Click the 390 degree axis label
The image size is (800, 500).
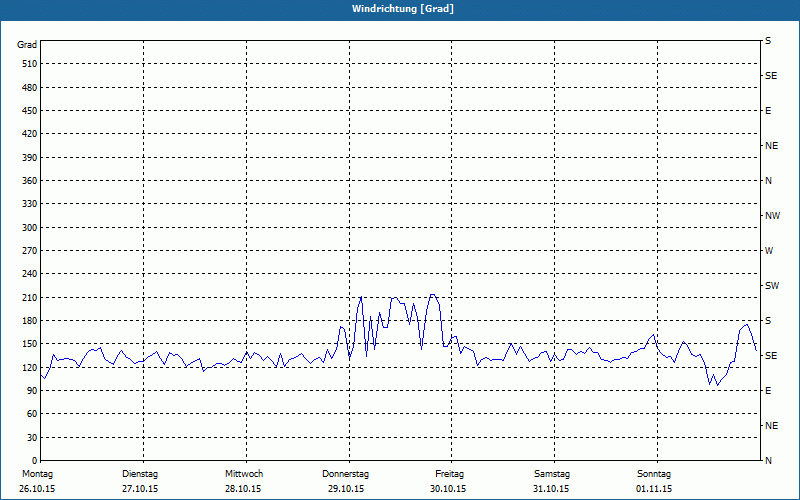pyautogui.click(x=30, y=157)
